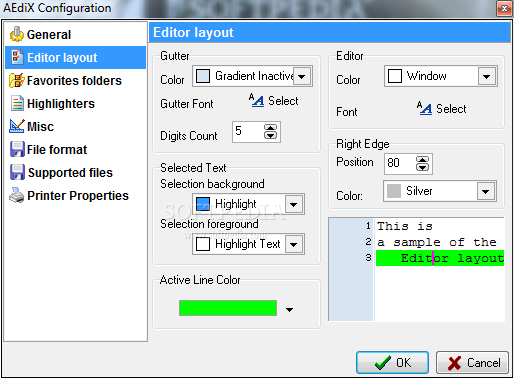Open Selection background Highlight dropdown
514x379 pixels.
[x=294, y=204]
